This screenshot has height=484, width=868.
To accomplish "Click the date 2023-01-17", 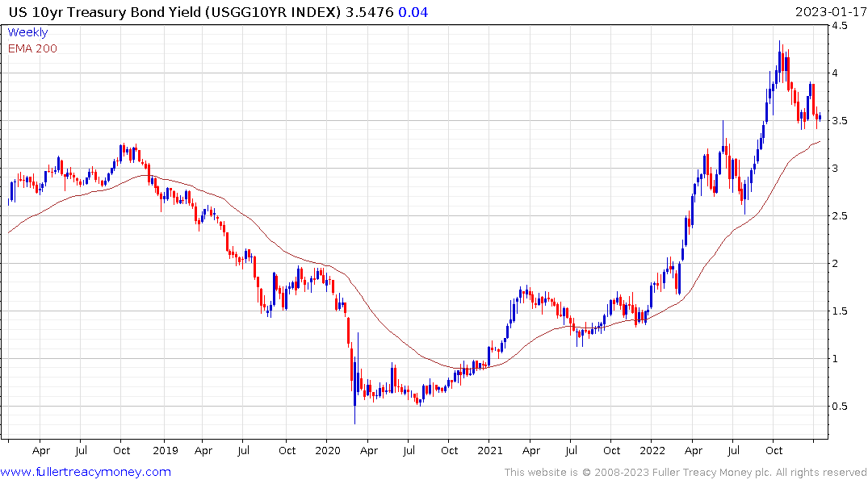I will tap(831, 11).
